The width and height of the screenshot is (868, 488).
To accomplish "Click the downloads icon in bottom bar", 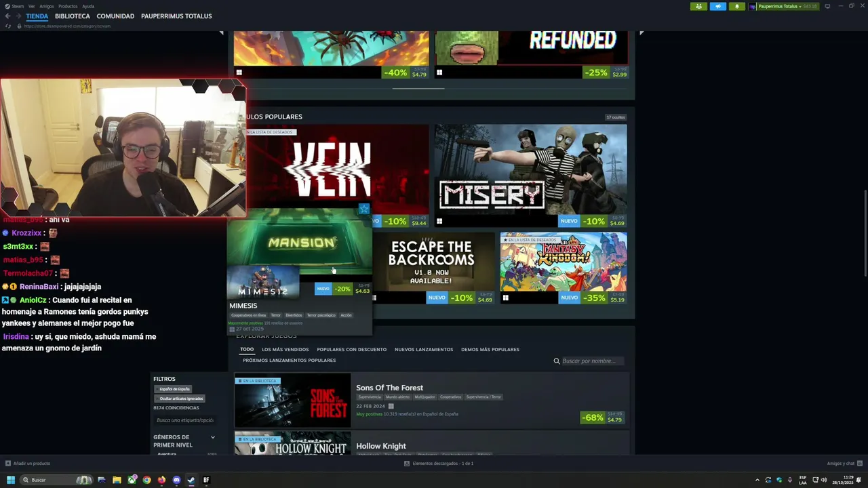I will coord(407,464).
